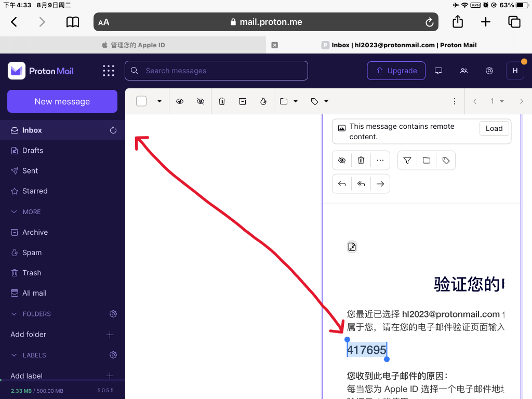Open the message filter funnel icon
The height and width of the screenshot is (399, 532).
tap(407, 160)
